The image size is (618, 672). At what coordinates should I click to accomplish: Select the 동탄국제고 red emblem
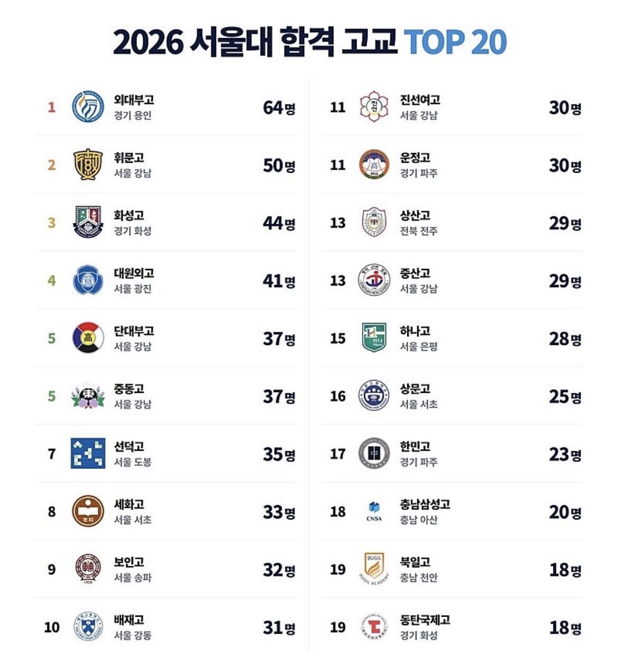click(x=374, y=627)
